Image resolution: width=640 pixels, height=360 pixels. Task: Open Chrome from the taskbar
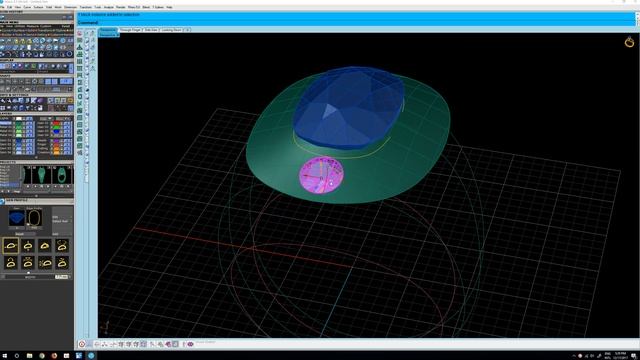click(x=42, y=356)
